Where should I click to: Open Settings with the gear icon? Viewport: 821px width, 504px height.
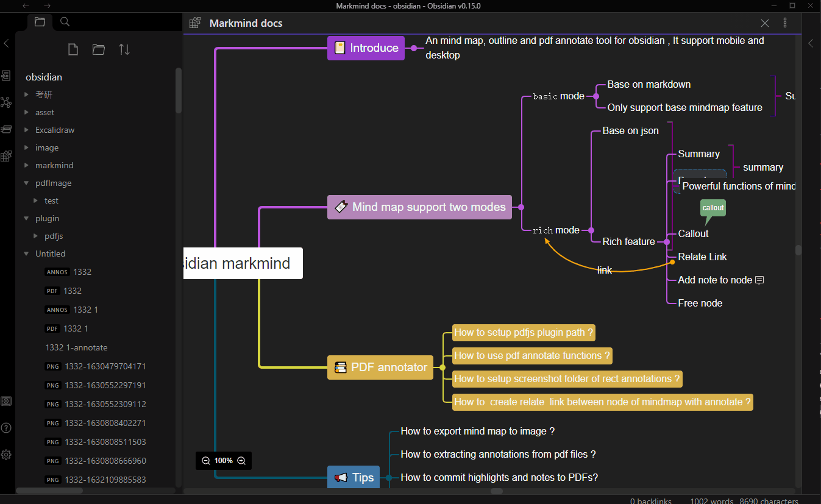pos(6,455)
